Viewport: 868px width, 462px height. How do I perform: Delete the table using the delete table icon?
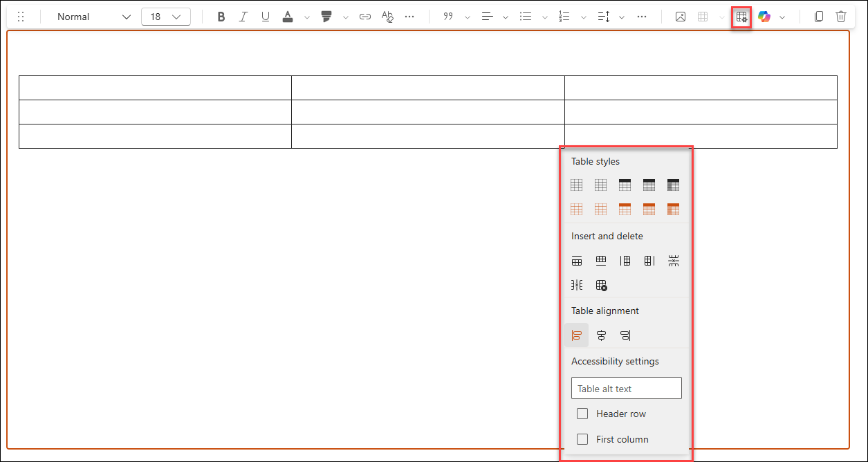tap(601, 285)
